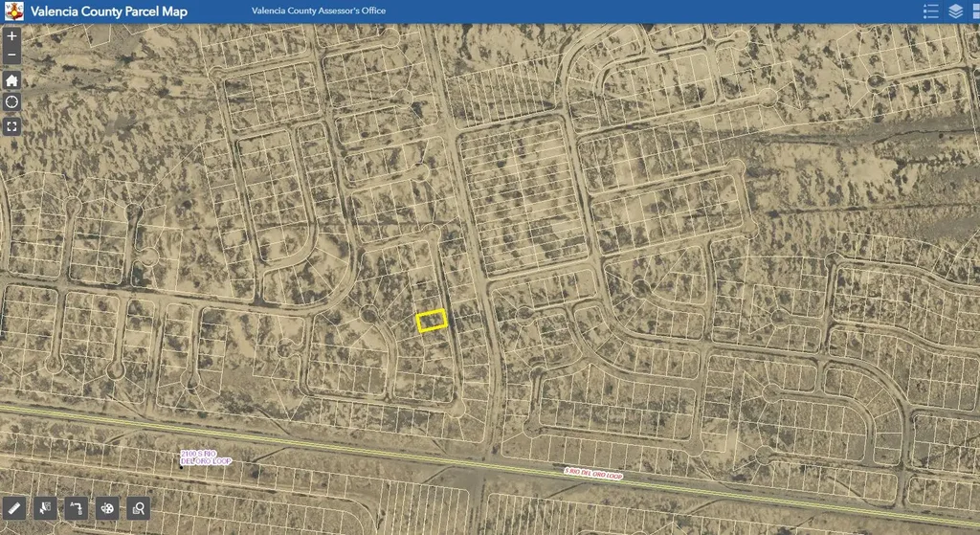Select the yellow highlighted parcel
Viewport: 980px width, 535px height.
(x=433, y=321)
